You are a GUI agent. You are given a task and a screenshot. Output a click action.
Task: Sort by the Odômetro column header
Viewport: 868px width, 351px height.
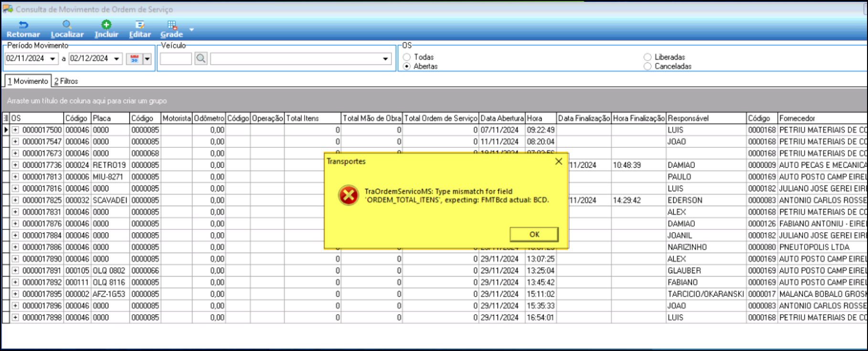pos(209,118)
